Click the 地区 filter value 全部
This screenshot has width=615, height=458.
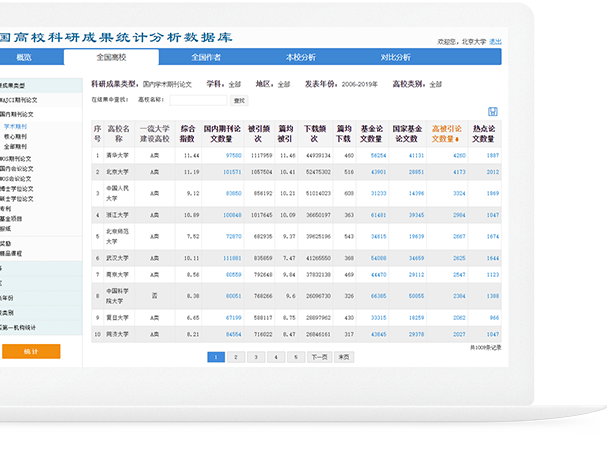284,84
